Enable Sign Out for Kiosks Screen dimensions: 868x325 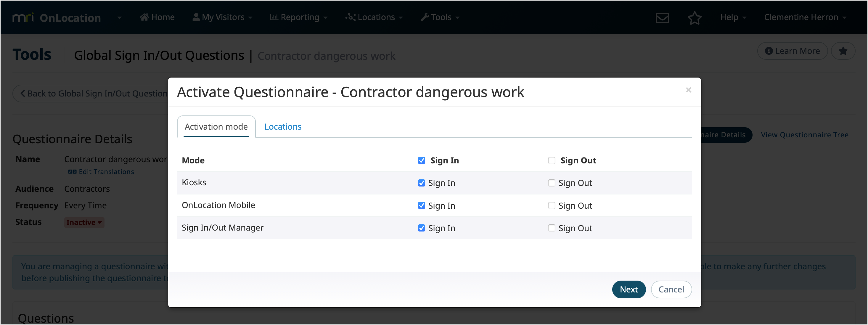click(551, 183)
